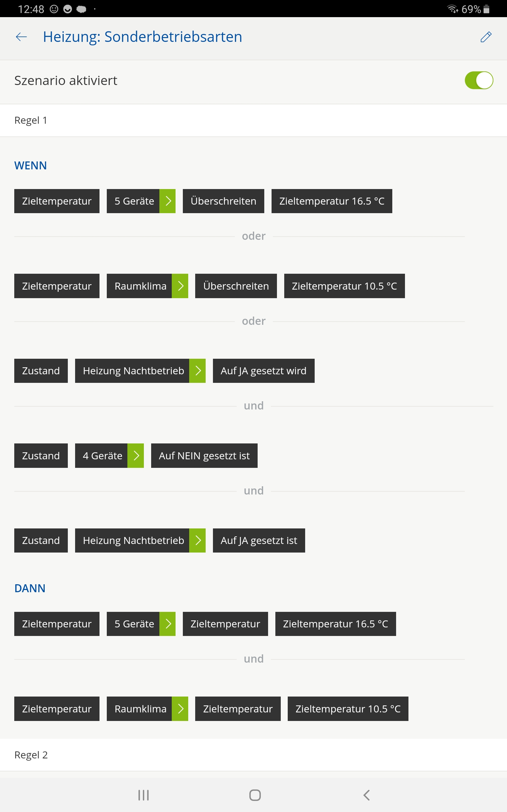The image size is (507, 812).
Task: Tap the Android home button
Action: click(255, 795)
